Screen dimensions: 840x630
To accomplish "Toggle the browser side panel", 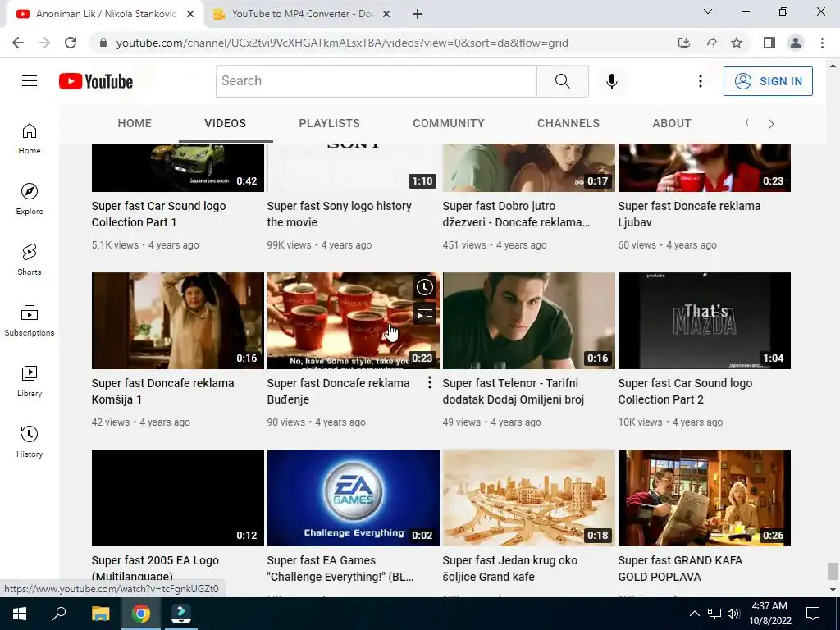I will tap(769, 43).
